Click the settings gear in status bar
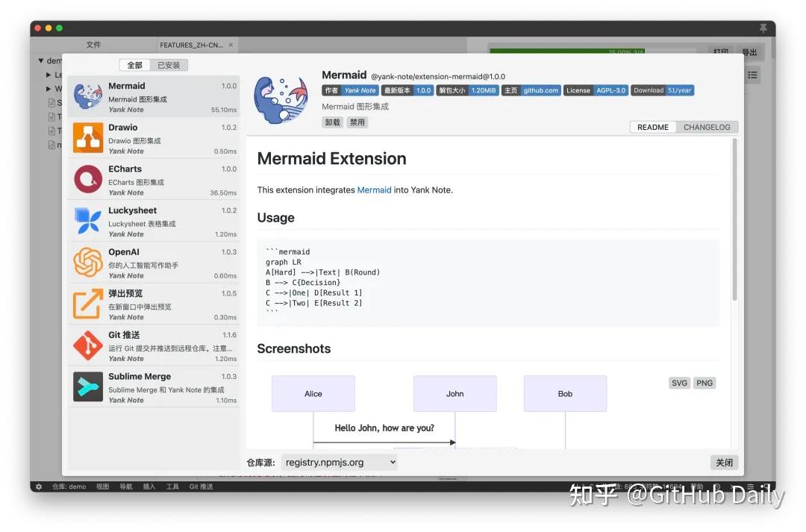The width and height of the screenshot is (806, 532). (x=39, y=486)
